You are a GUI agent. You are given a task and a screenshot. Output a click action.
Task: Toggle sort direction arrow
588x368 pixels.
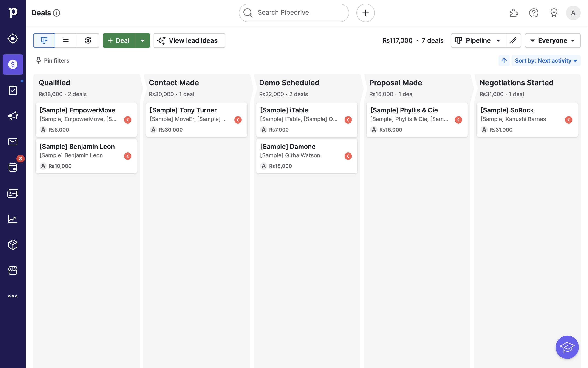(504, 60)
